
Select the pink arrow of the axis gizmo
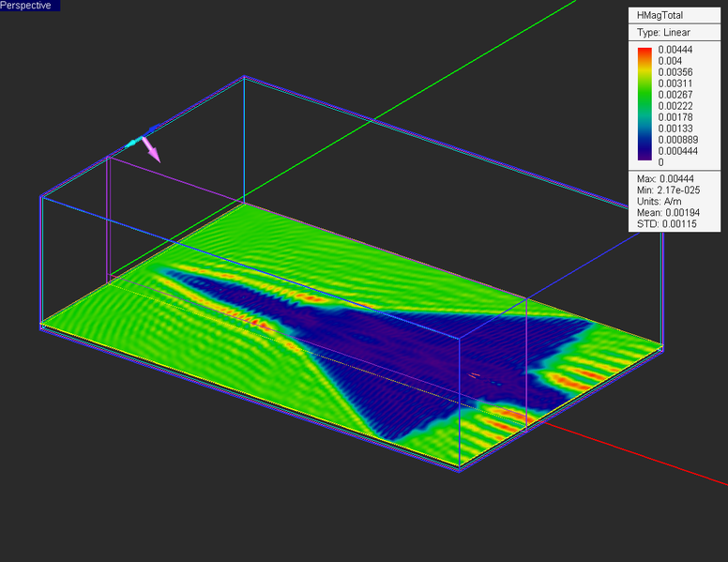pyautogui.click(x=151, y=151)
